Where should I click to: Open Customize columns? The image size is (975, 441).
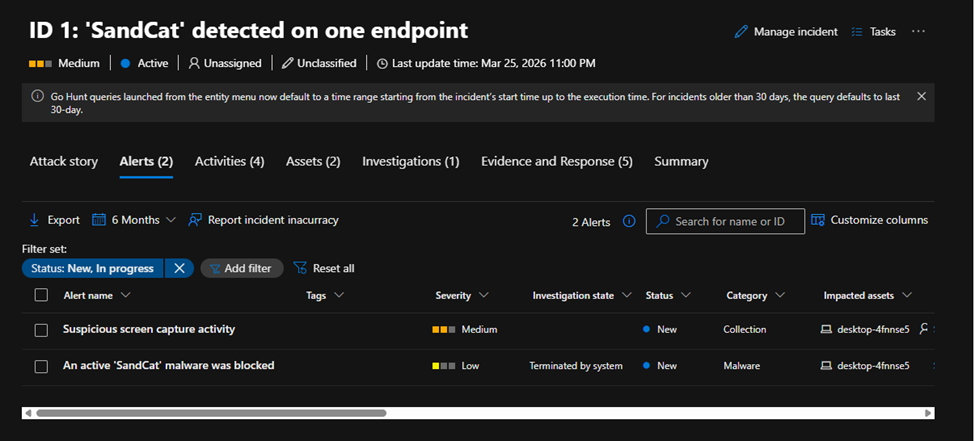(869, 220)
